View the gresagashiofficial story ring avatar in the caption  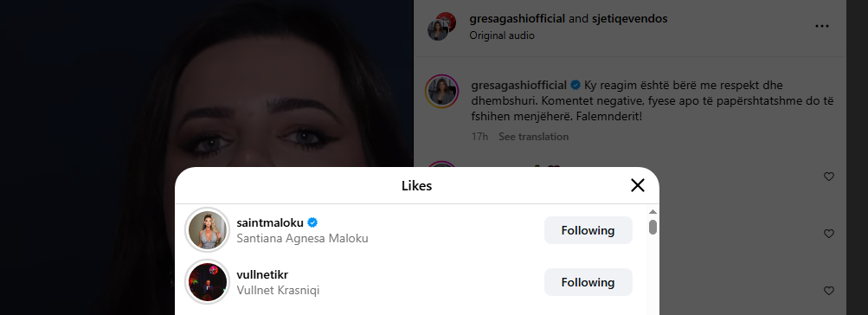441,92
